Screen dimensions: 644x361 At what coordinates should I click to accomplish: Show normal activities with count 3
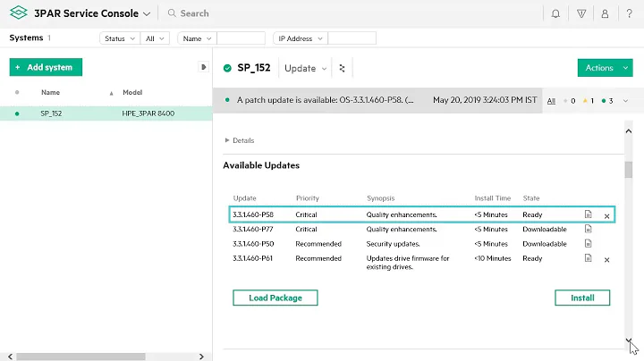pyautogui.click(x=607, y=100)
